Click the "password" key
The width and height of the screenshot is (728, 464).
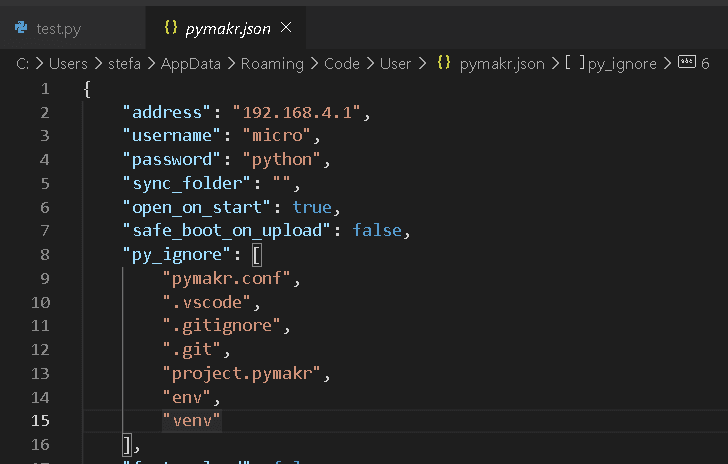[x=172, y=159]
